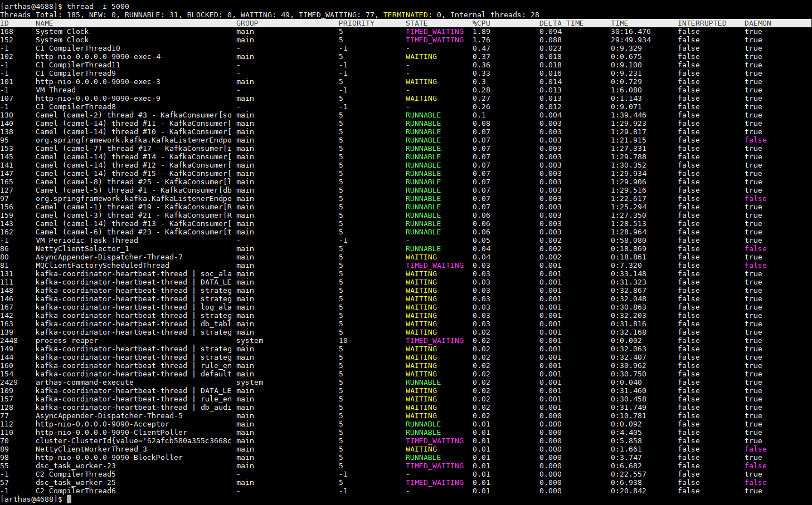Click the Camel (camel-5) thread #1 name
Viewport: 812px width, 505px height.
[x=134, y=190]
